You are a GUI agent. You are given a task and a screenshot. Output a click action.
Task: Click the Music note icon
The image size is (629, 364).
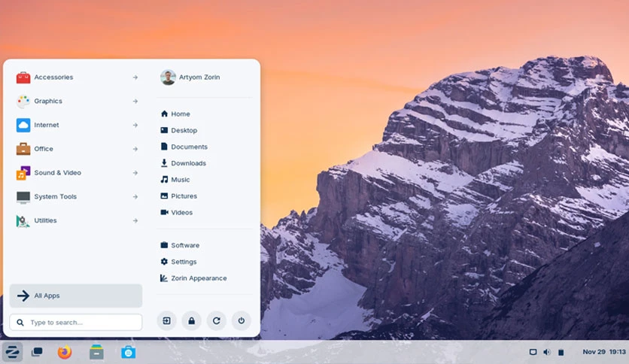pos(164,179)
